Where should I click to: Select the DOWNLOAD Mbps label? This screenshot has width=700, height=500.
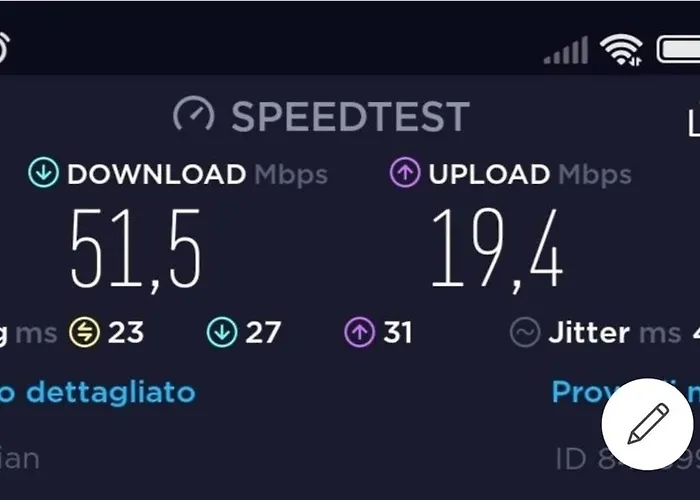[x=197, y=174]
